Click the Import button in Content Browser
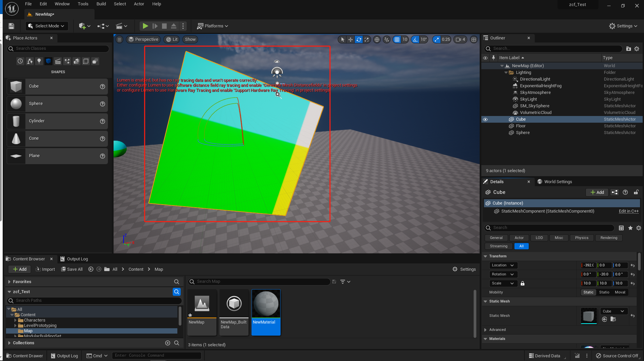Viewport: 644px width, 361px height. pyautogui.click(x=45, y=269)
